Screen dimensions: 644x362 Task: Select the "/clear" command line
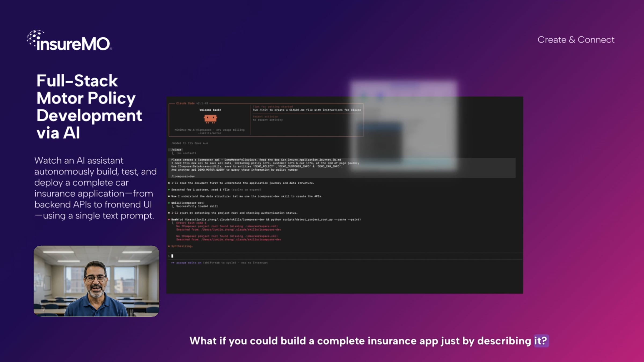click(x=176, y=150)
